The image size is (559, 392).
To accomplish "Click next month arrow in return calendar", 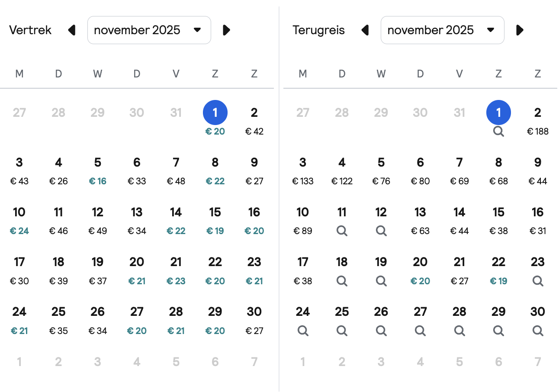I will 520,30.
